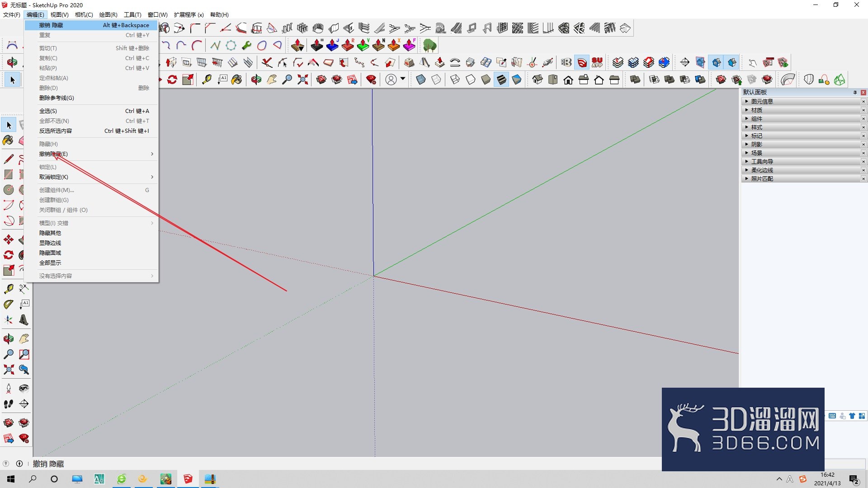The height and width of the screenshot is (488, 868).
Task: Select the Protractor tool
Action: [x=9, y=305]
